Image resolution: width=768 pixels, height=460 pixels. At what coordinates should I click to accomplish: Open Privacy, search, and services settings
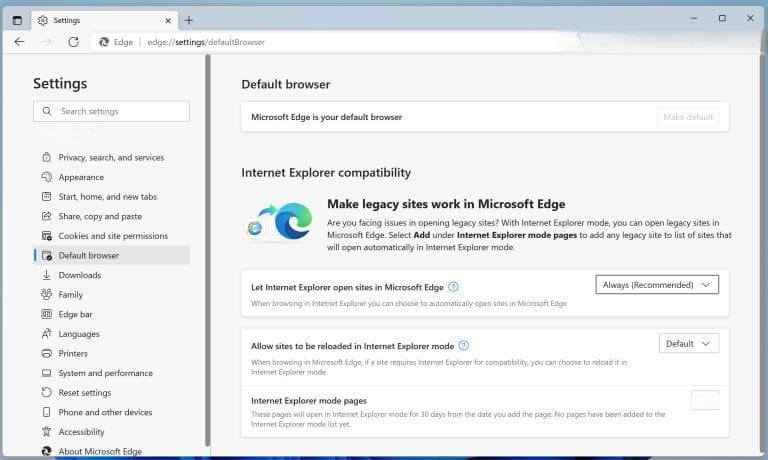pos(111,157)
